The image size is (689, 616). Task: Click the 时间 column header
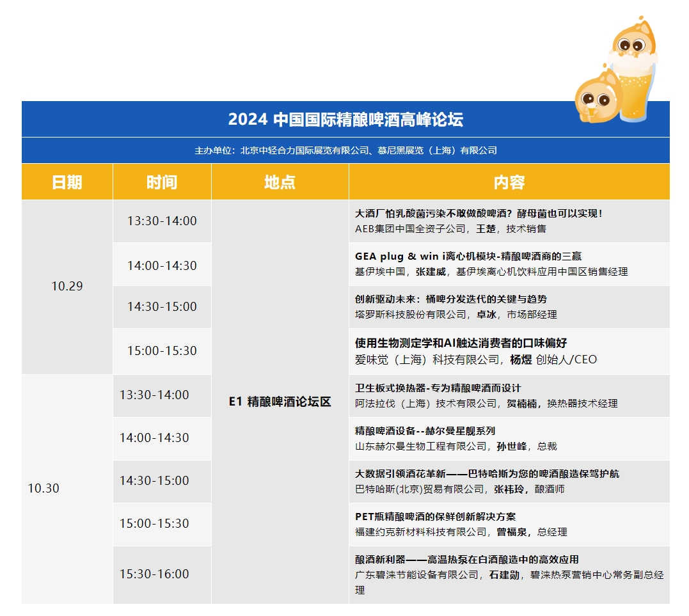162,182
